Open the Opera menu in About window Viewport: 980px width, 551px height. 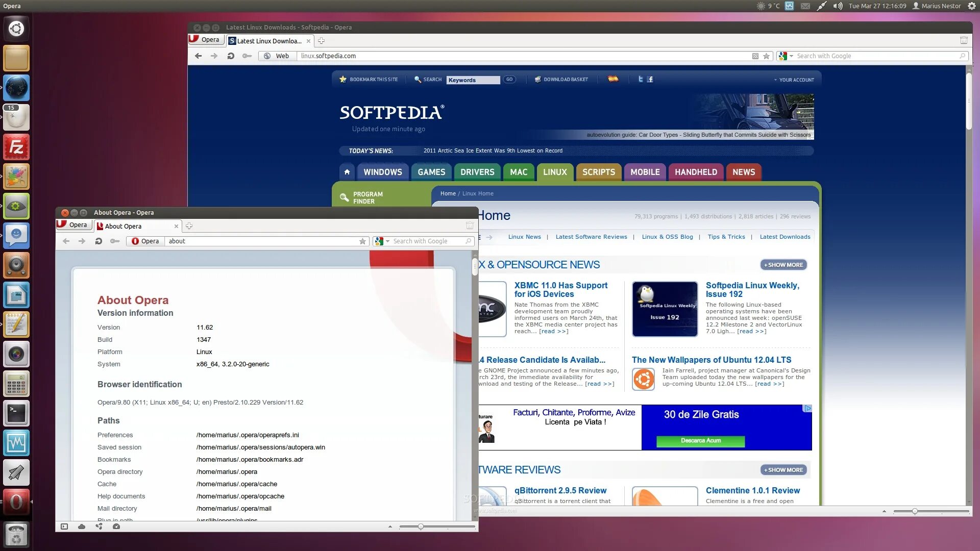point(73,225)
